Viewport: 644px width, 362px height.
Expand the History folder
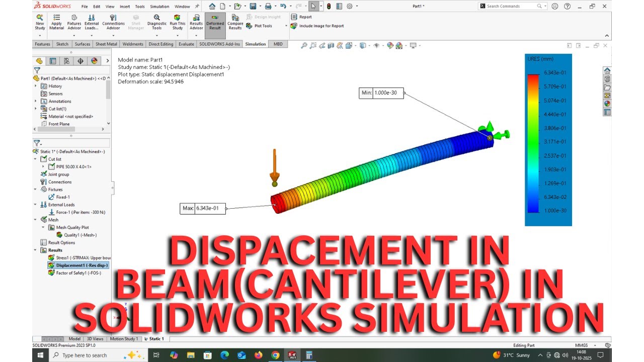tap(36, 86)
